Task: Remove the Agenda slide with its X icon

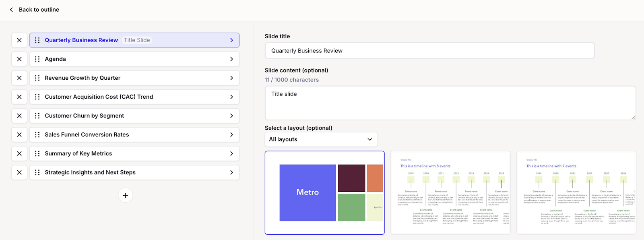Action: (19, 59)
